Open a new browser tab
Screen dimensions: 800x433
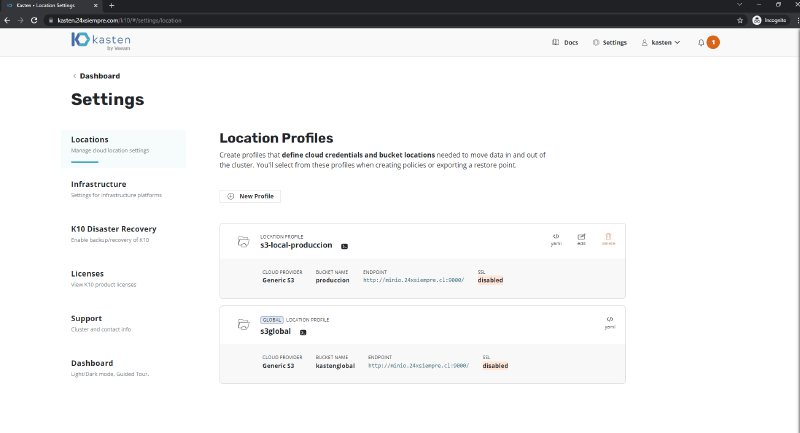tap(112, 6)
